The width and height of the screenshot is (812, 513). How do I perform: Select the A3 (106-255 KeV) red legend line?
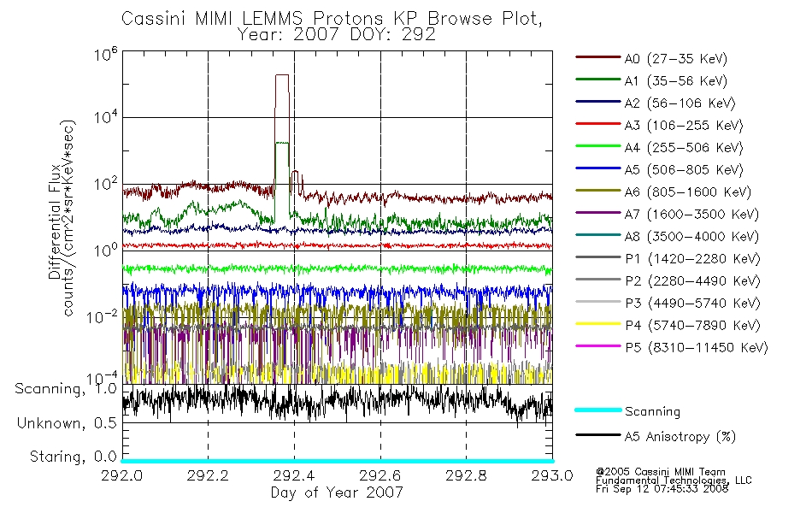point(598,124)
